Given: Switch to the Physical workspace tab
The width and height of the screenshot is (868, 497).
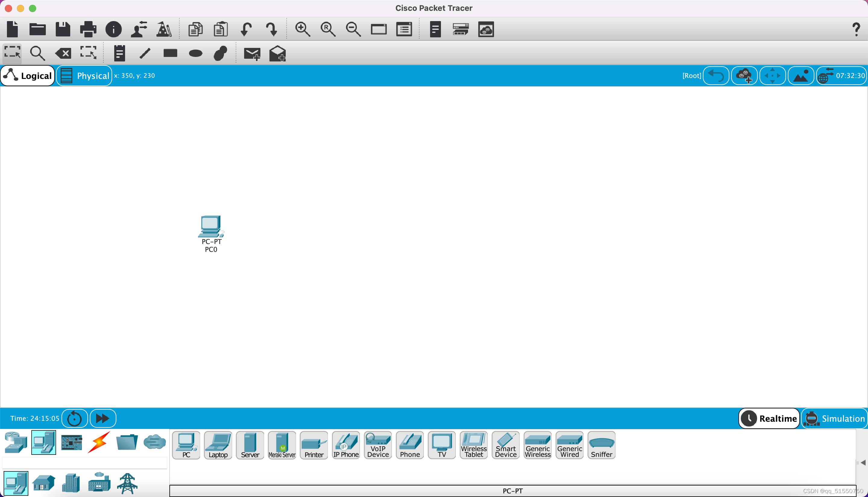Looking at the screenshot, I should pyautogui.click(x=84, y=75).
